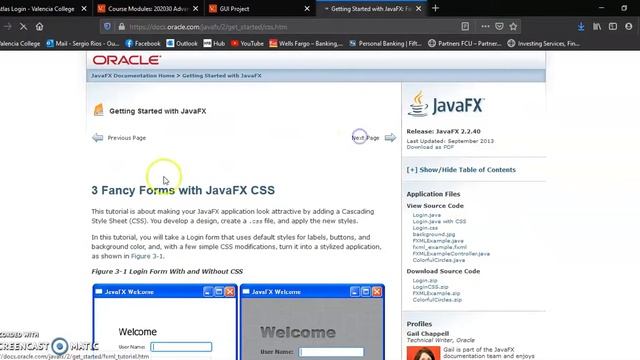Stop loading page with X button

tap(23, 27)
